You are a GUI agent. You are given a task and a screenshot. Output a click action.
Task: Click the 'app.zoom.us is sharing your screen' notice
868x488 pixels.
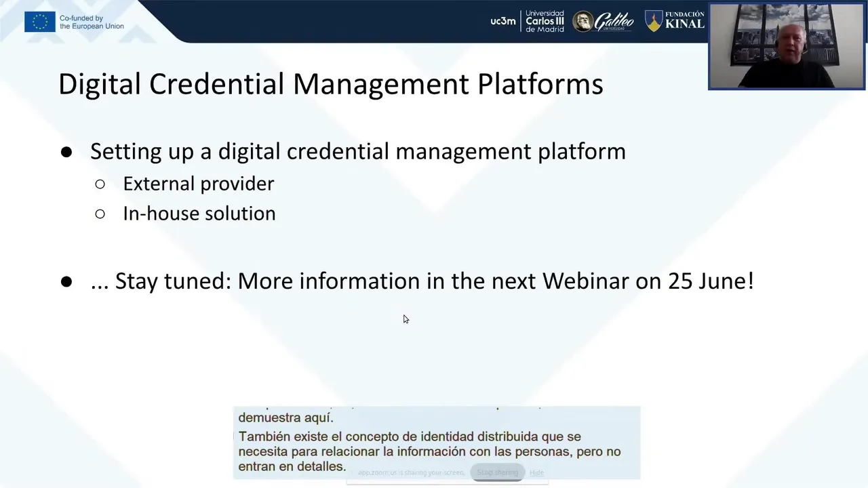tap(411, 472)
